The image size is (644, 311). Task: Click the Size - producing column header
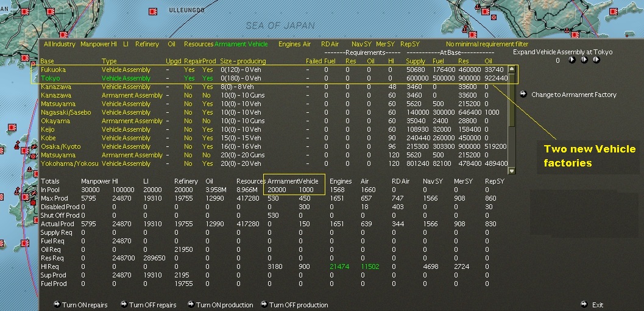[243, 61]
